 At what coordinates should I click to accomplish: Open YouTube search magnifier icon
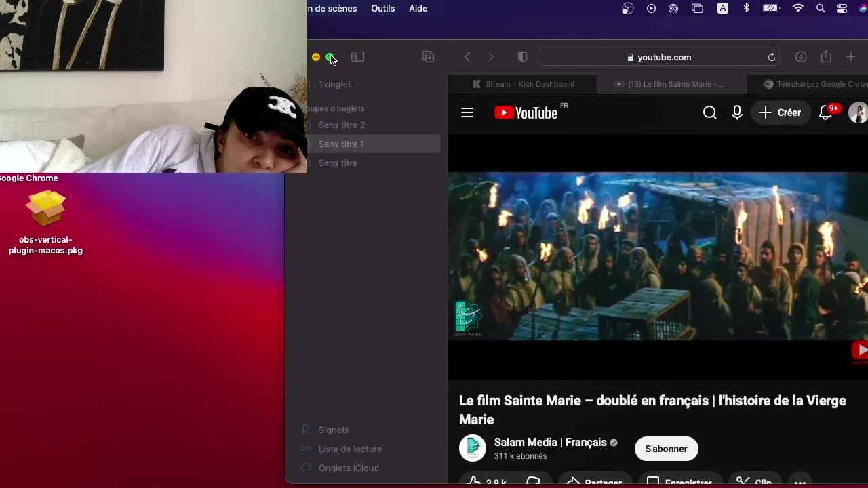(x=710, y=113)
